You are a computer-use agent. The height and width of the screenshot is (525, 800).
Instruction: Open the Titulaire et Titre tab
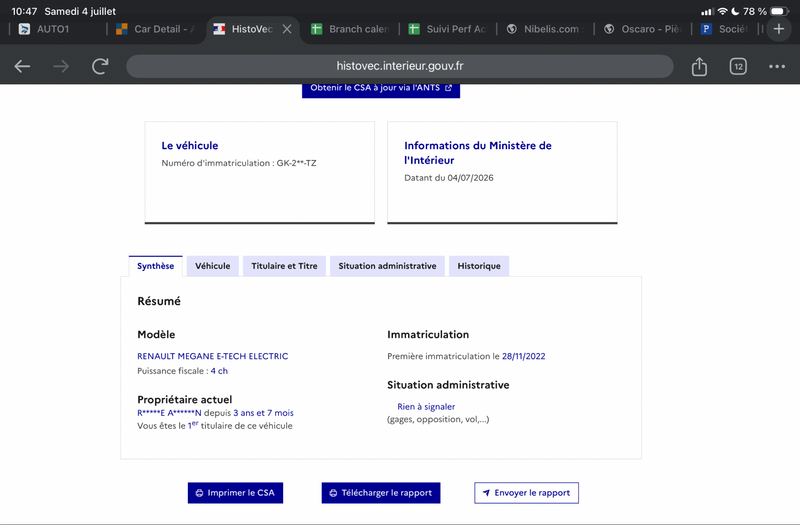tap(284, 266)
